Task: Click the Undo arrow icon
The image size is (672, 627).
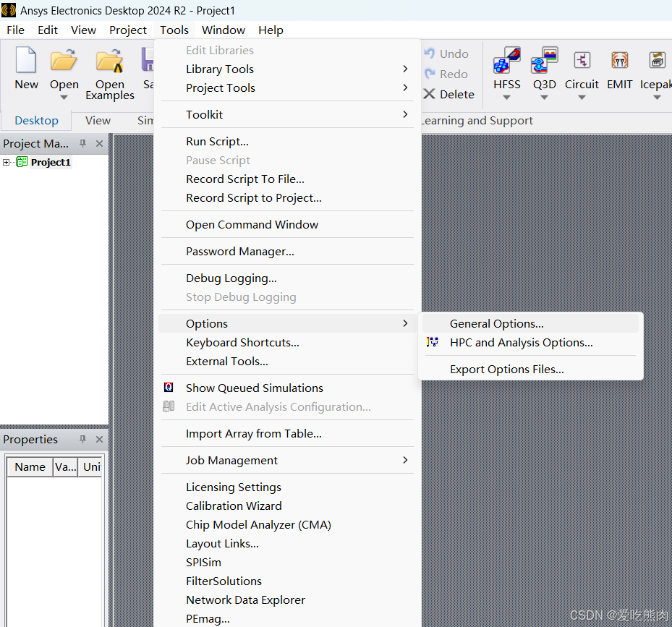Action: 430,54
